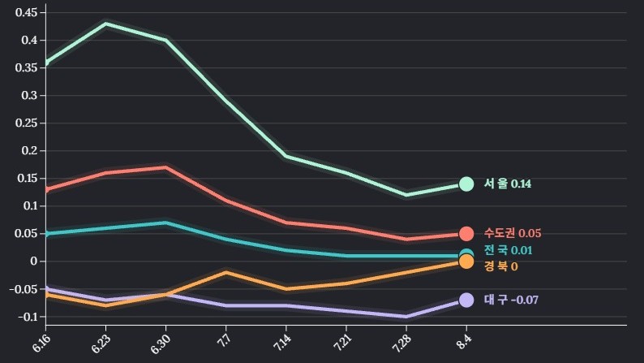Click the 대구 purple end-point circle

pos(466,300)
